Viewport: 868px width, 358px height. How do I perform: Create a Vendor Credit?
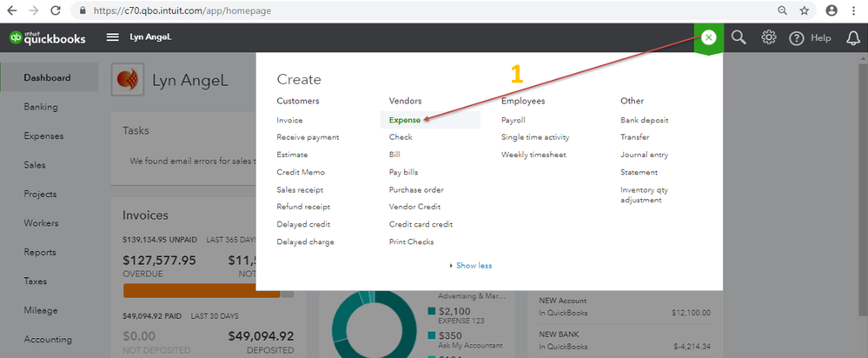(x=414, y=207)
